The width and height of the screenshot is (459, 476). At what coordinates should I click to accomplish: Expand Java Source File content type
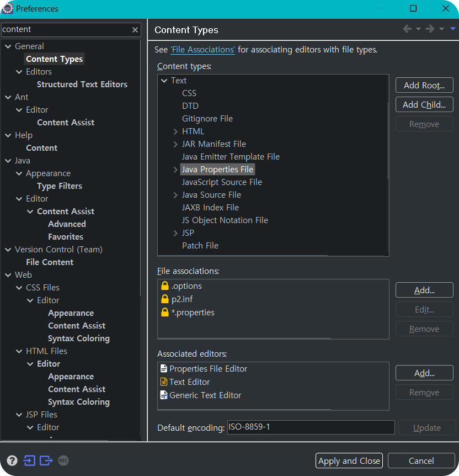[175, 195]
